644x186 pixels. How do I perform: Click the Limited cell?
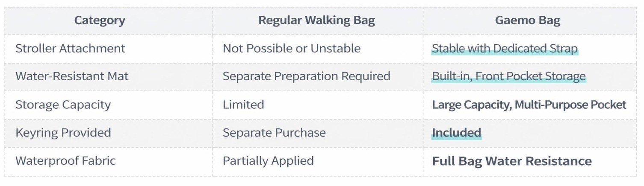pyautogui.click(x=243, y=105)
